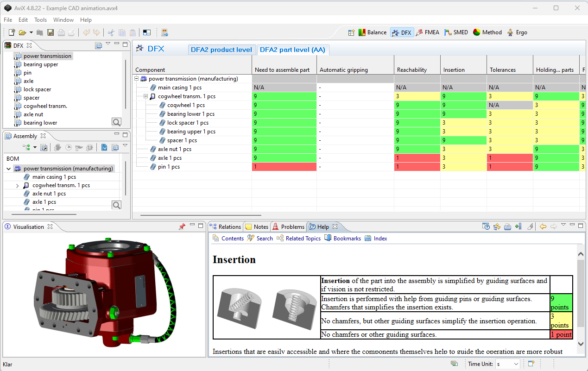The image size is (588, 371).
Task: Switch to the DFA2 product level tab
Action: (221, 50)
